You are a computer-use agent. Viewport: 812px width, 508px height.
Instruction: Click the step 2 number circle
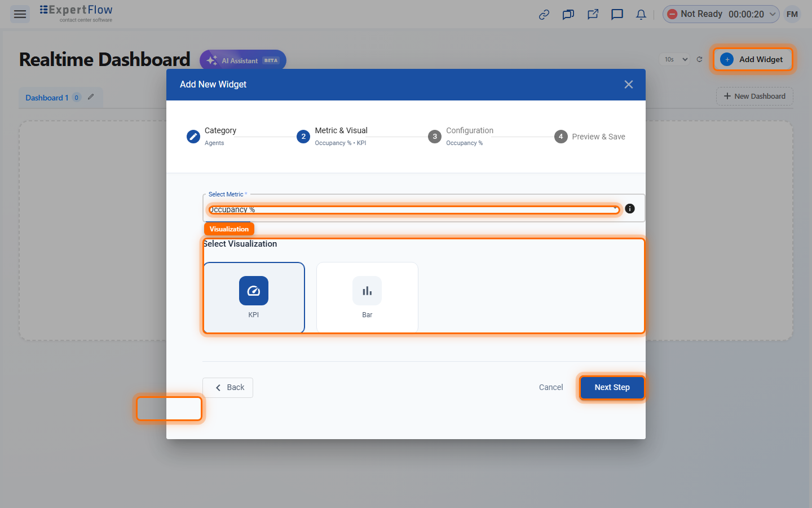303,137
